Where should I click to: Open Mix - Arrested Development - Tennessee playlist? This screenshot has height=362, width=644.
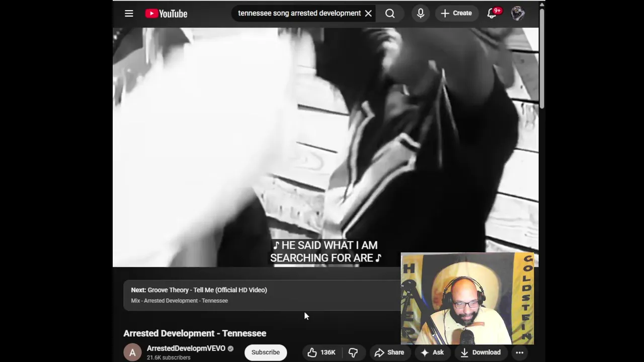[180, 301]
